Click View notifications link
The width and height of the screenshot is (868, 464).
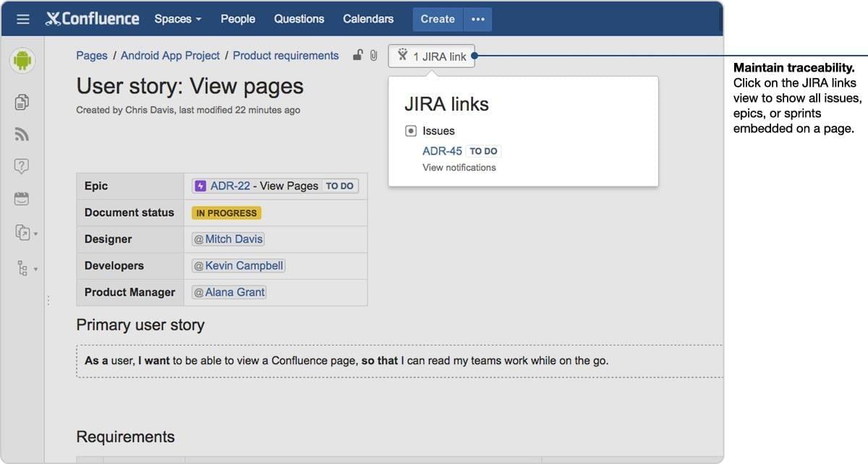pos(459,168)
